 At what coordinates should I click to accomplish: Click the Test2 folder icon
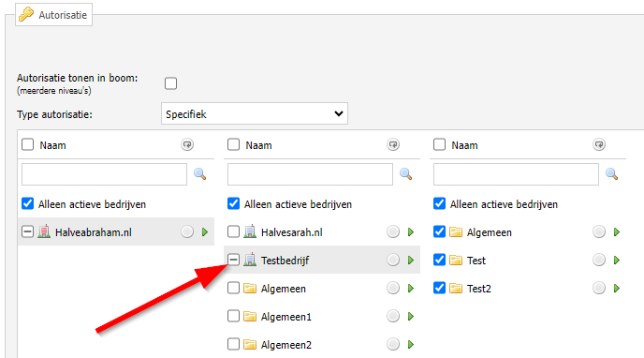tap(456, 288)
